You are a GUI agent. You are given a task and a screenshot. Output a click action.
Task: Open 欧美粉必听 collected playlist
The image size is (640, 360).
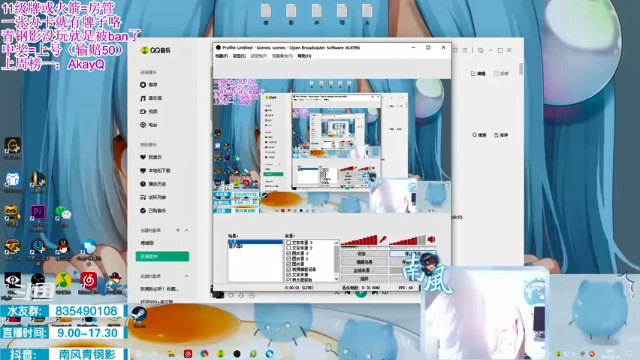(160, 289)
